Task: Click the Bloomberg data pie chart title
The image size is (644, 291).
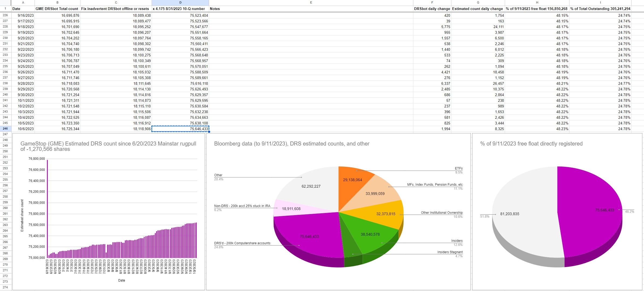Action: [292, 144]
